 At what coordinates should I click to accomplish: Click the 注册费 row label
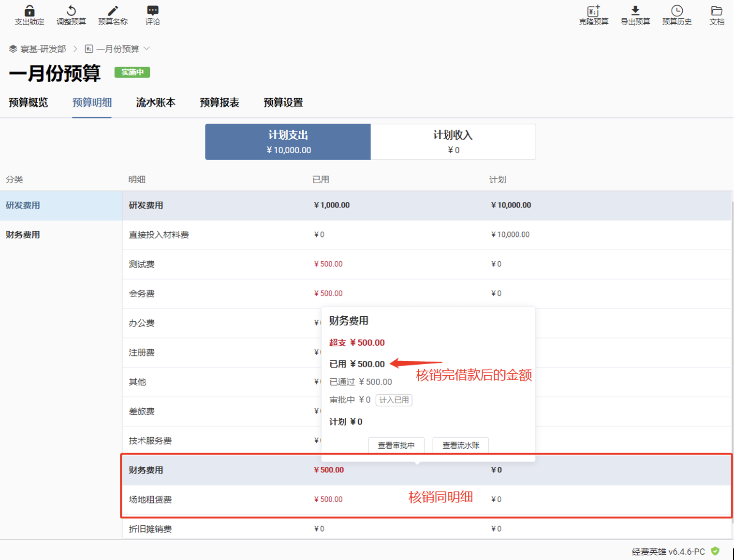coord(142,353)
